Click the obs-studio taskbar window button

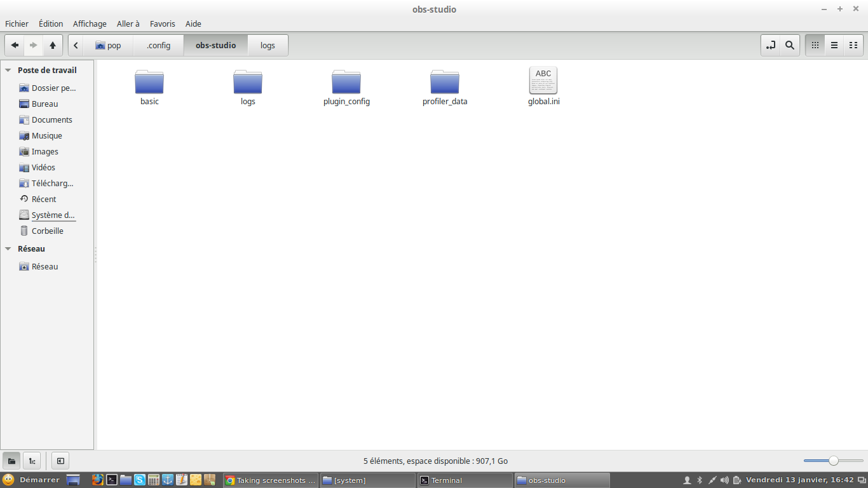coord(562,480)
